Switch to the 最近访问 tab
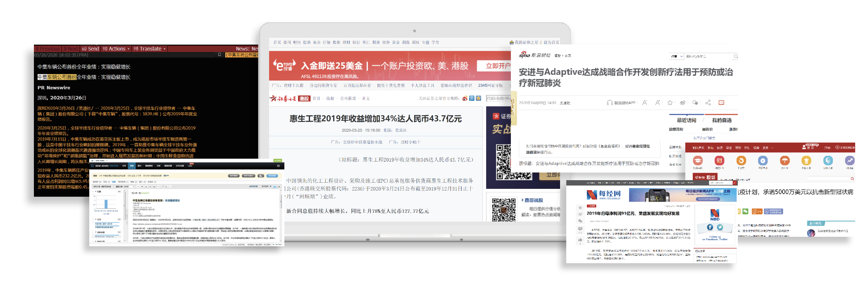868x281 pixels. point(687,120)
